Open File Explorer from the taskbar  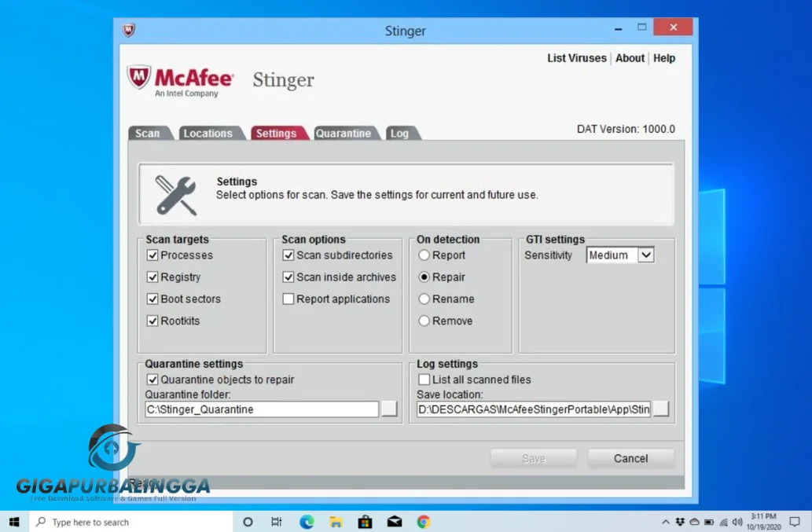(336, 522)
